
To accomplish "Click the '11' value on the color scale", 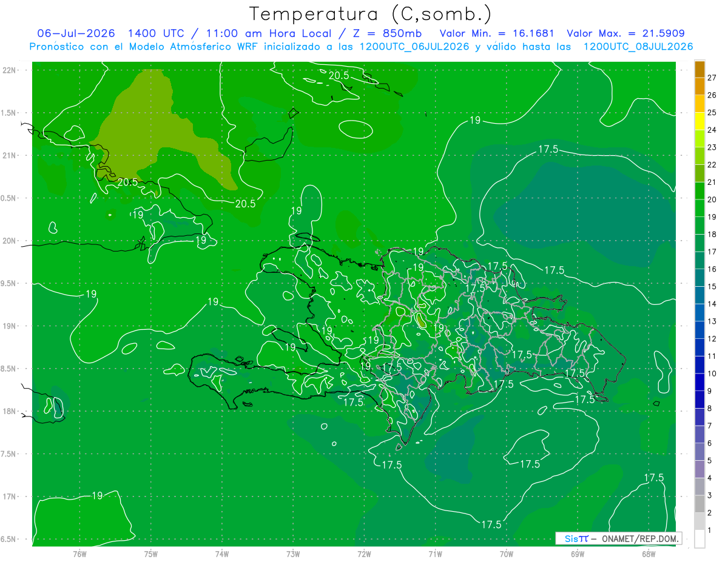I will pyautogui.click(x=712, y=356).
